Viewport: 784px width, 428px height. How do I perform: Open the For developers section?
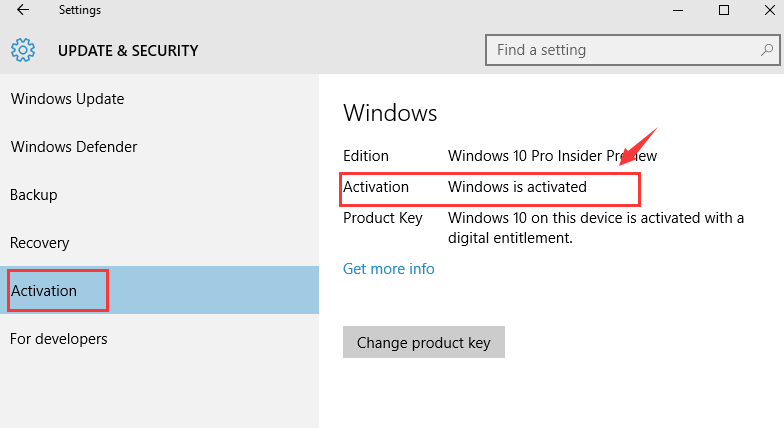pos(59,339)
